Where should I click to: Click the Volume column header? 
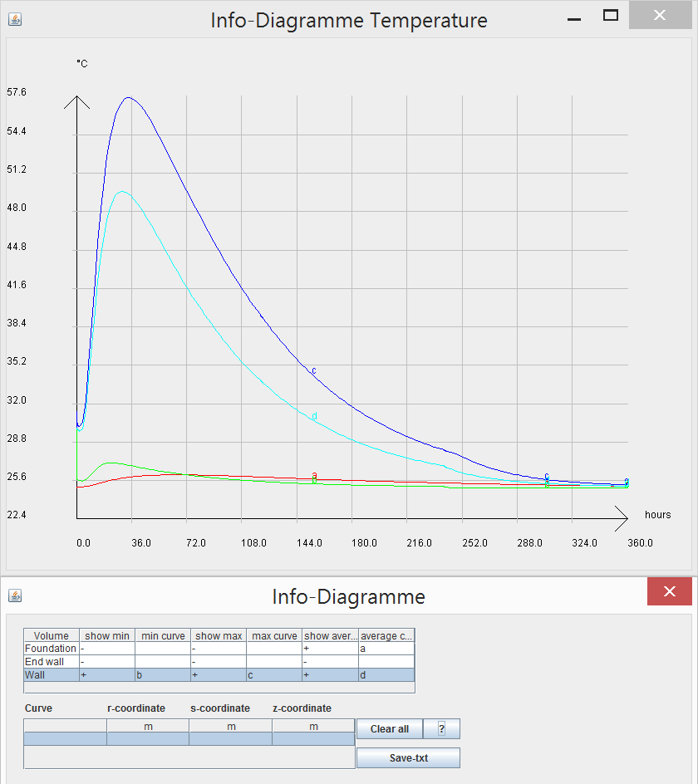[52, 635]
